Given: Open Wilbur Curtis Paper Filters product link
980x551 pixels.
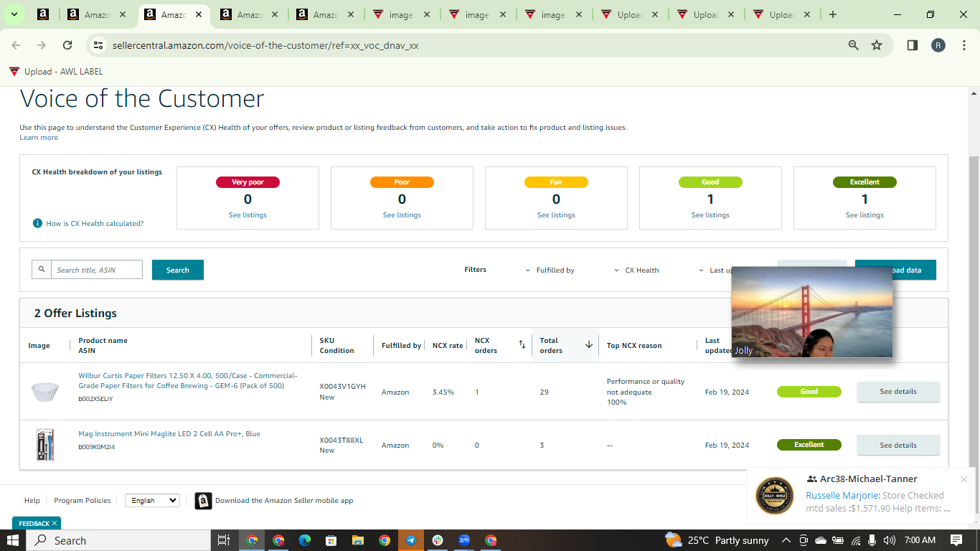Looking at the screenshot, I should pos(188,381).
